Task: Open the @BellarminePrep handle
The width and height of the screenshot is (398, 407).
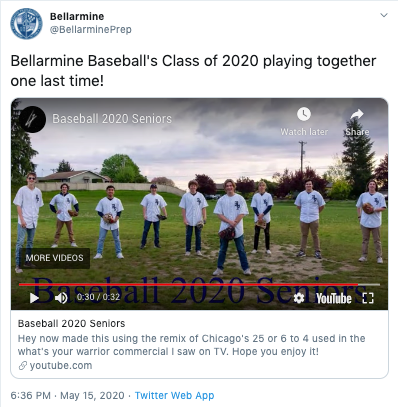Action: [91, 30]
